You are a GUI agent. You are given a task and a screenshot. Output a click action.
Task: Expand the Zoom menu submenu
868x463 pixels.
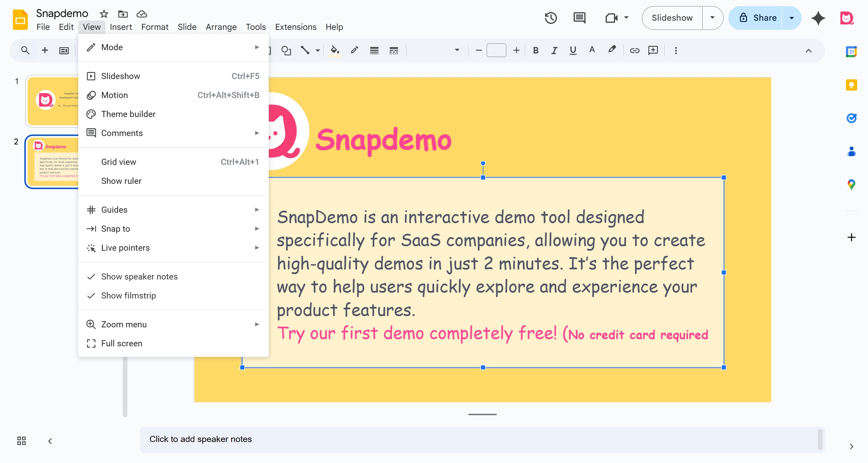click(x=173, y=325)
